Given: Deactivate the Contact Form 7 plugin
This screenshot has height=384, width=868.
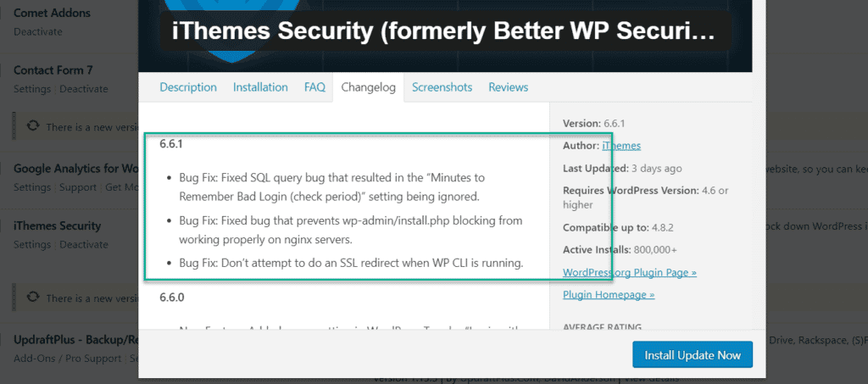Looking at the screenshot, I should point(84,89).
